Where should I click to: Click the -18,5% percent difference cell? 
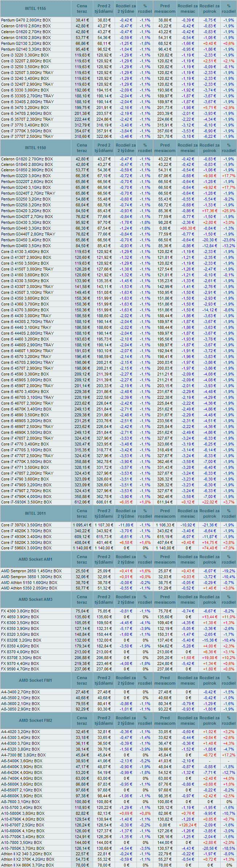coord(229,848)
